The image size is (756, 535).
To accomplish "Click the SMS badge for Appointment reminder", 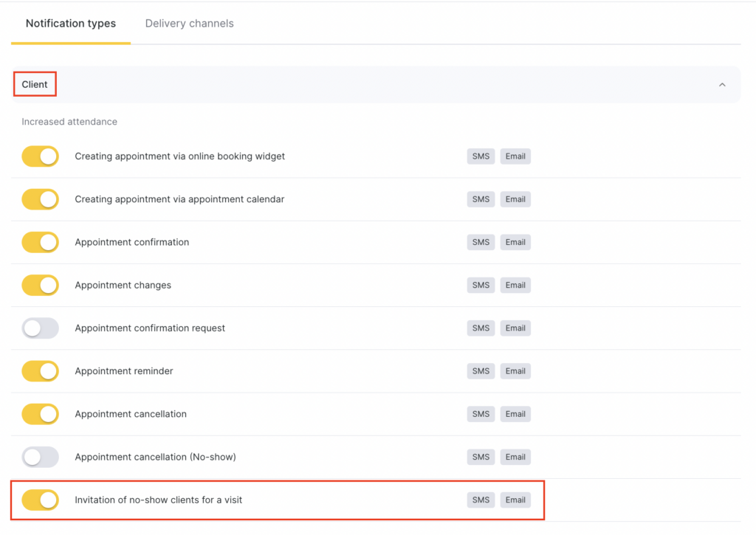I will 481,371.
